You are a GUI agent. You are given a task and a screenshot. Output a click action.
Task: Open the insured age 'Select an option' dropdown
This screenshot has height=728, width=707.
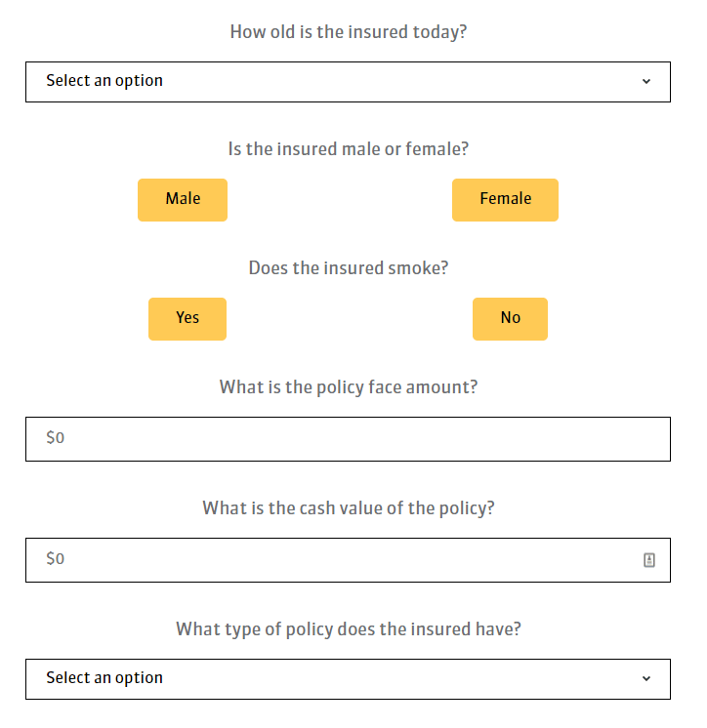coord(348,82)
